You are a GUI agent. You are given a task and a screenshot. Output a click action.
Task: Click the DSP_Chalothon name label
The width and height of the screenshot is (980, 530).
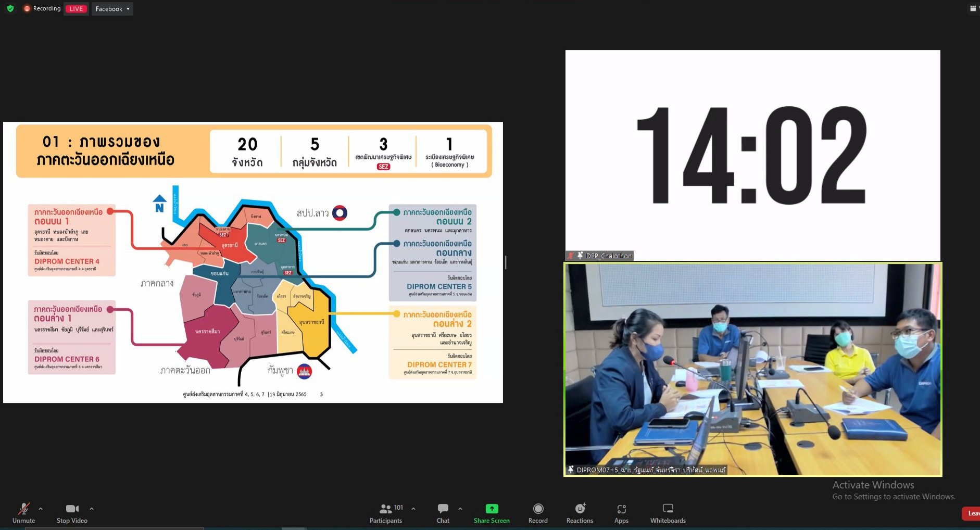[608, 256]
